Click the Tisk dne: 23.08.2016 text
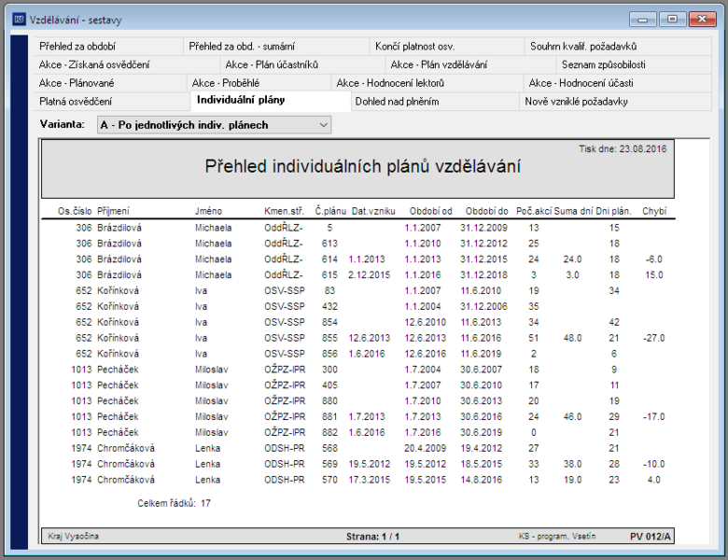The image size is (728, 560). (623, 149)
